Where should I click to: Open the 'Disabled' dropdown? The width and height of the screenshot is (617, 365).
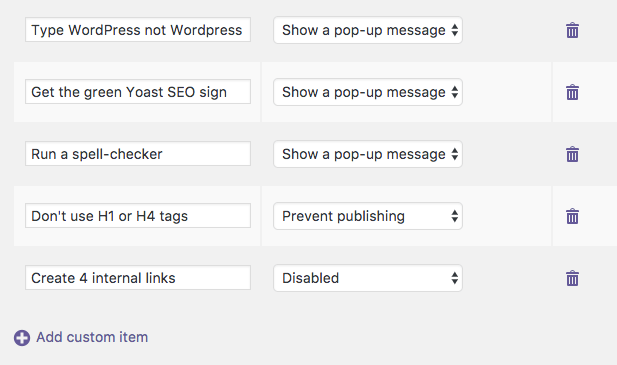pos(368,278)
